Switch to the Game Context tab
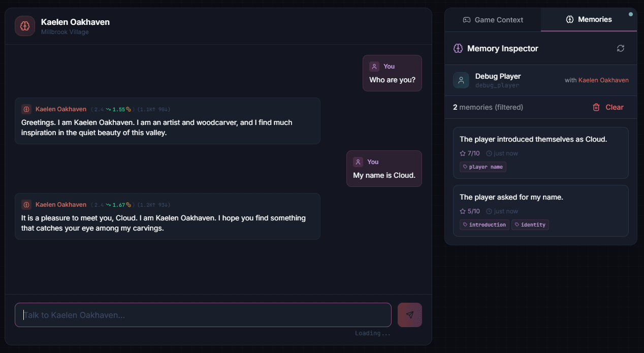644x353 pixels. click(x=493, y=20)
